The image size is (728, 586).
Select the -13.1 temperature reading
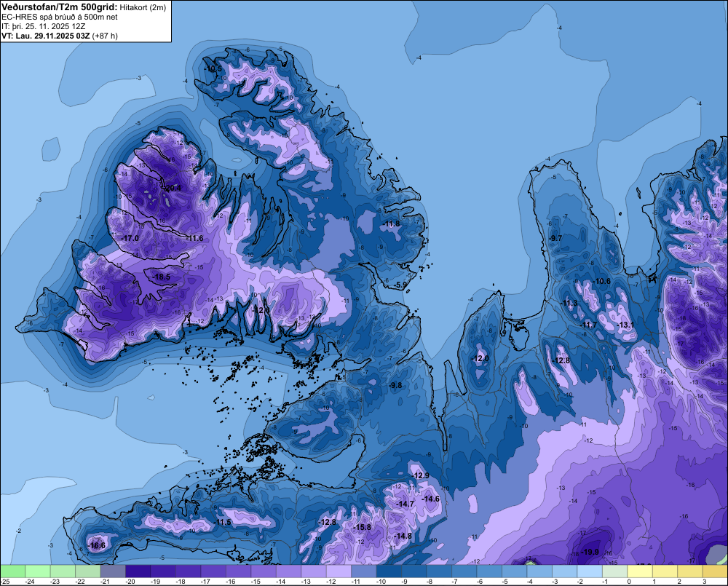(626, 325)
